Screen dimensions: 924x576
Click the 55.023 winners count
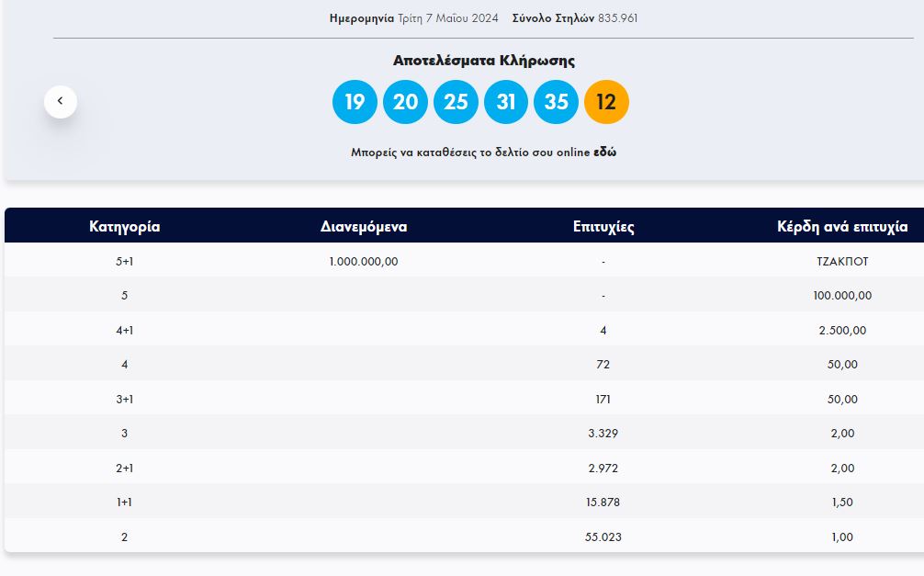click(603, 536)
